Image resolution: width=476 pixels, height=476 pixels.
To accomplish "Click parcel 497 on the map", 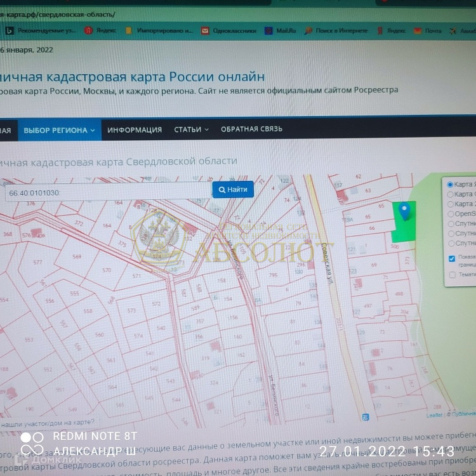I will coord(367,306).
